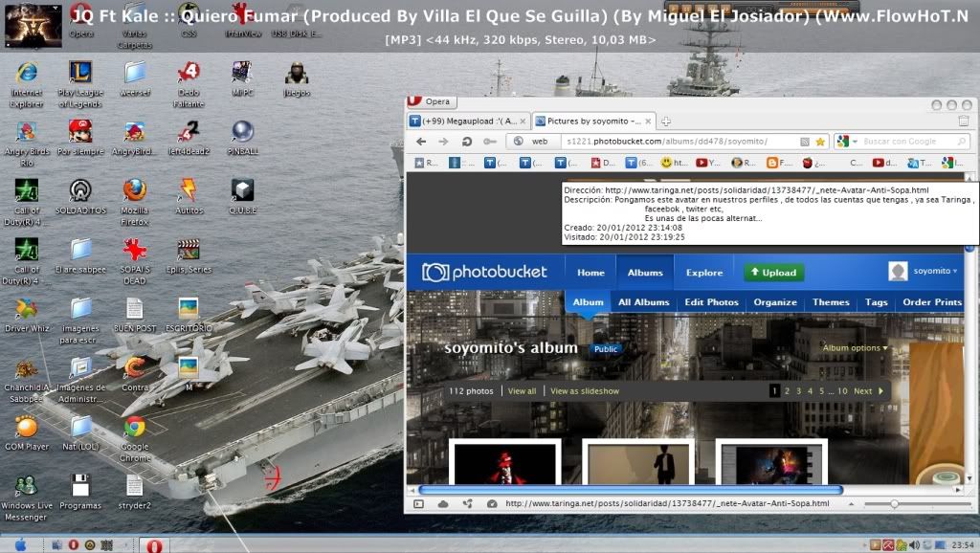Click the RSS feed icon in address bar

click(x=805, y=142)
